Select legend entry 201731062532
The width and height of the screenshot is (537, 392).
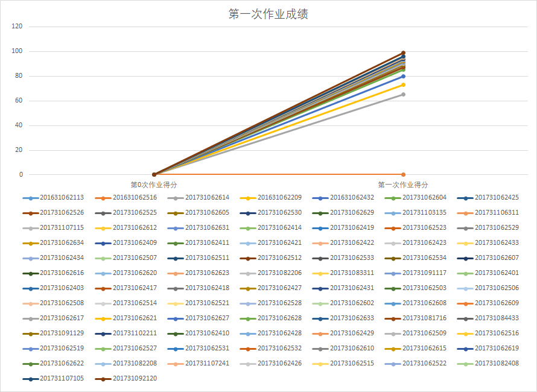coord(271,348)
